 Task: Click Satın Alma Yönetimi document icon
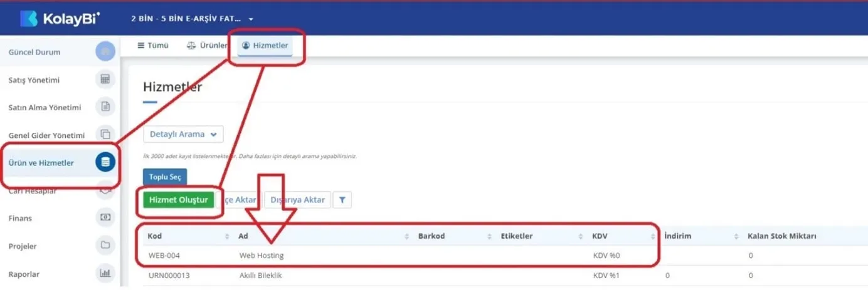(x=105, y=107)
